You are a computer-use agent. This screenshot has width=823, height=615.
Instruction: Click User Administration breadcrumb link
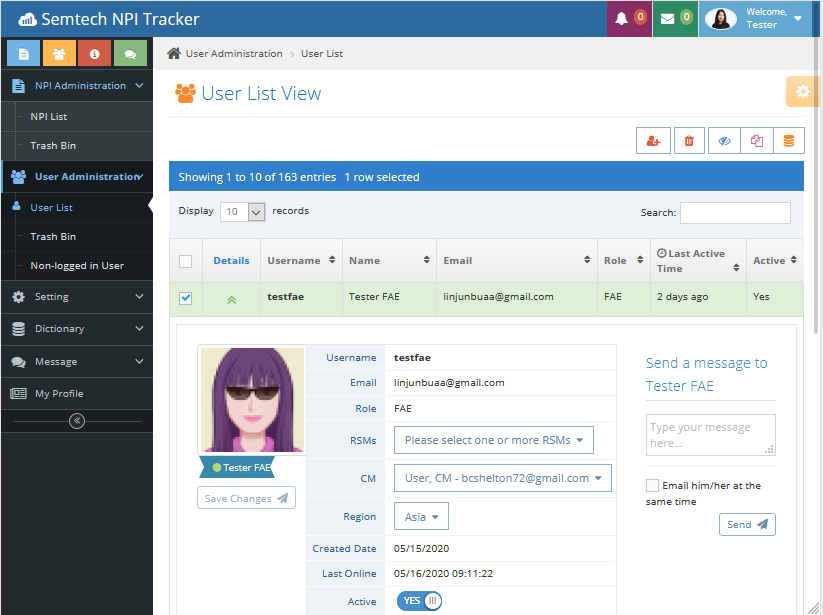point(234,54)
